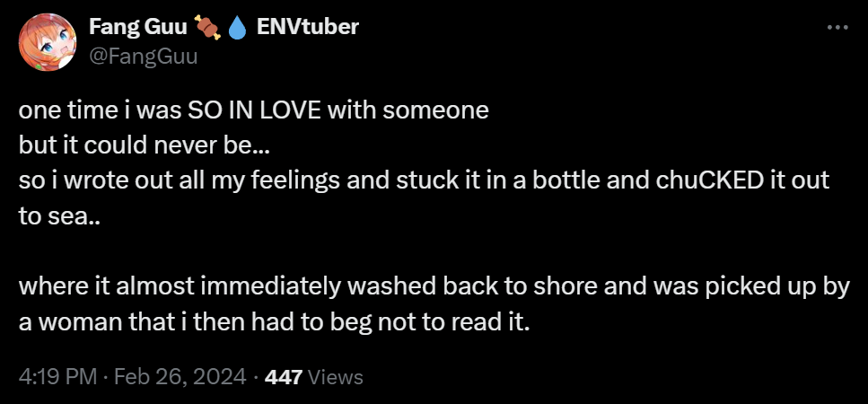Viewport: 868px width, 404px height.
Task: Click the line "but it could never be..."
Action: [x=144, y=145]
